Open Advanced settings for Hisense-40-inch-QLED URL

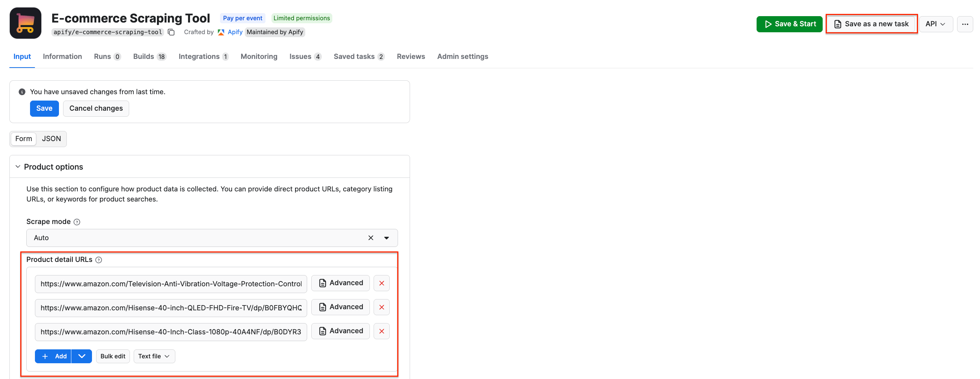(341, 307)
